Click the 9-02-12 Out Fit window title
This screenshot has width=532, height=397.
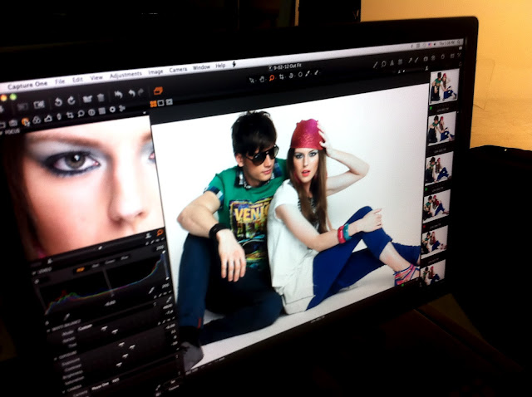[x=285, y=66]
